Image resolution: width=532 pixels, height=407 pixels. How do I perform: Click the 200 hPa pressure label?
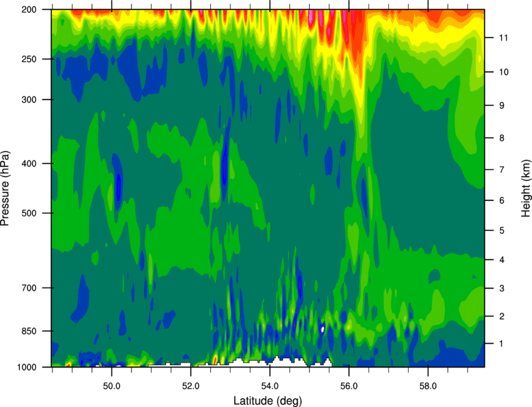tap(29, 9)
